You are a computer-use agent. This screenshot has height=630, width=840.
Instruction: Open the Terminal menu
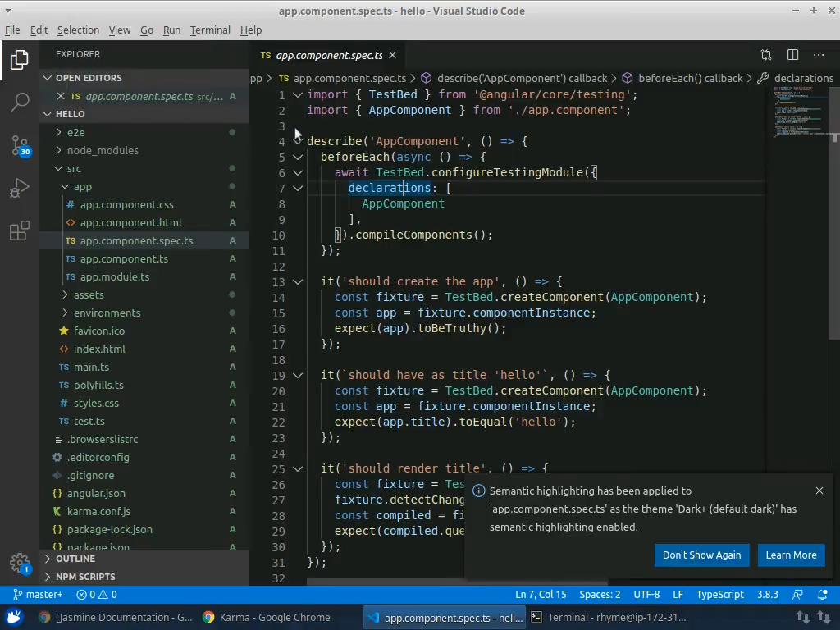click(210, 30)
